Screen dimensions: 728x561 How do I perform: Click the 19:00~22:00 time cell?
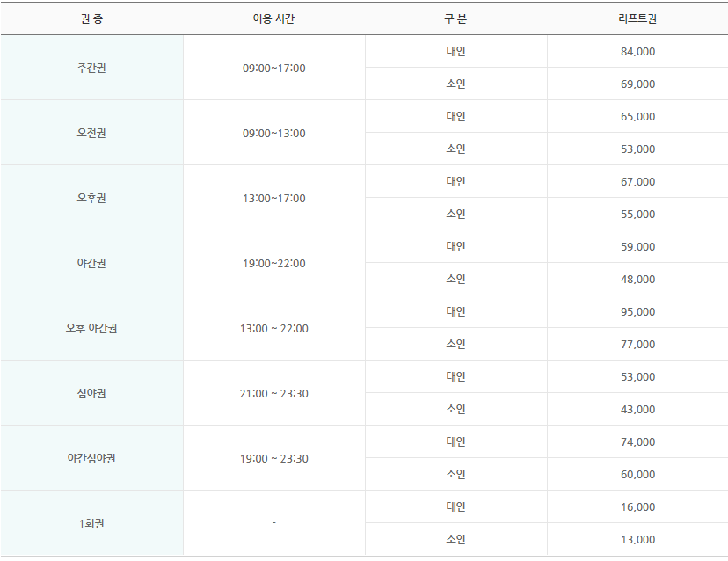pyautogui.click(x=274, y=263)
